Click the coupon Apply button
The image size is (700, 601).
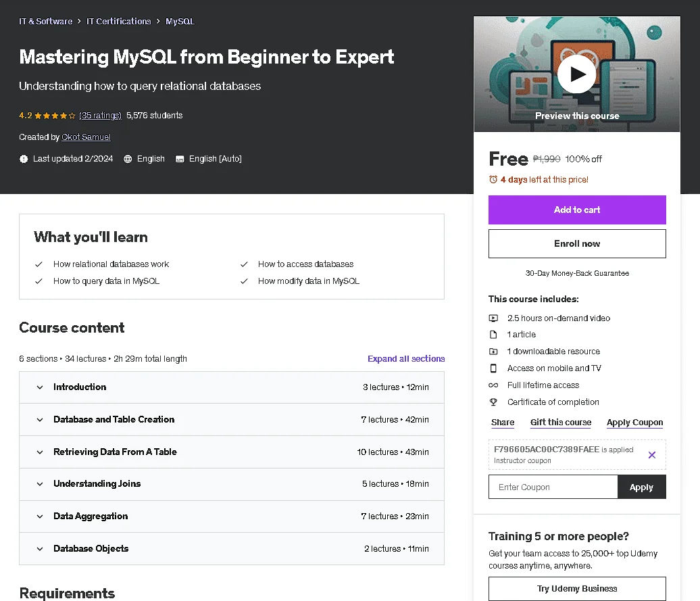click(641, 487)
